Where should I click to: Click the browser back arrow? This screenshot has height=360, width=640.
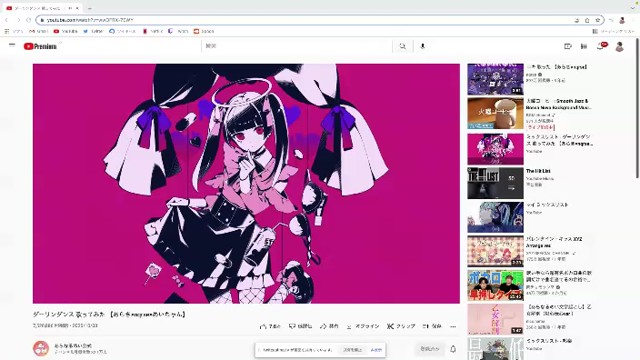7,20
